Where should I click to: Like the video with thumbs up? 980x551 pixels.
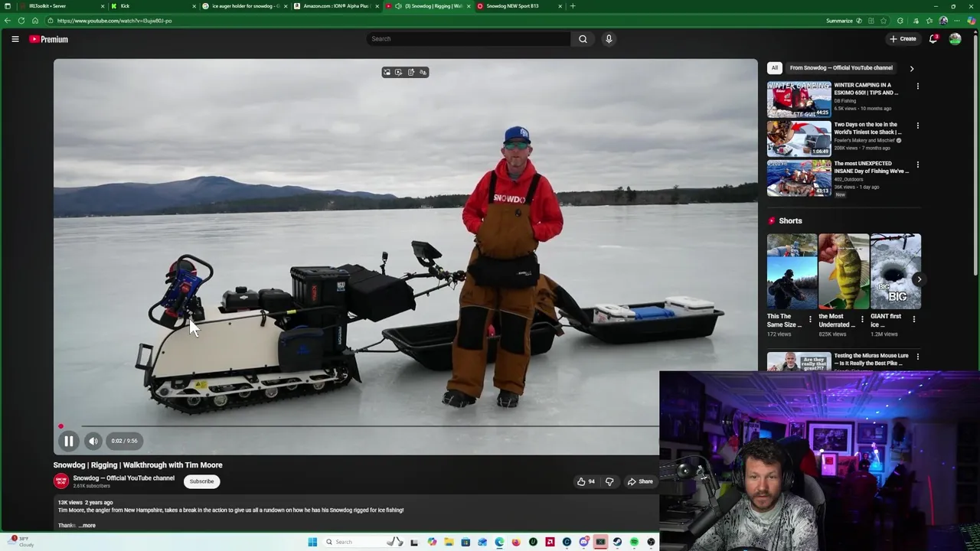(586, 481)
